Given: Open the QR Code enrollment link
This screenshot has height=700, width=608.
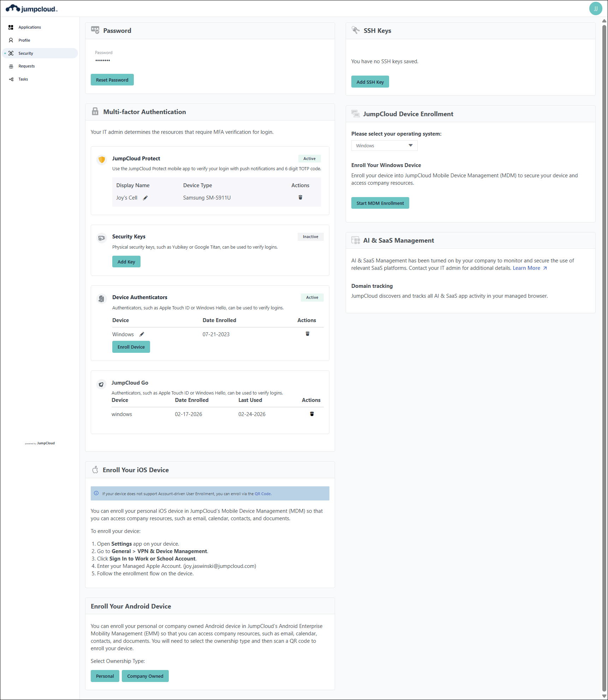Looking at the screenshot, I should (x=262, y=494).
